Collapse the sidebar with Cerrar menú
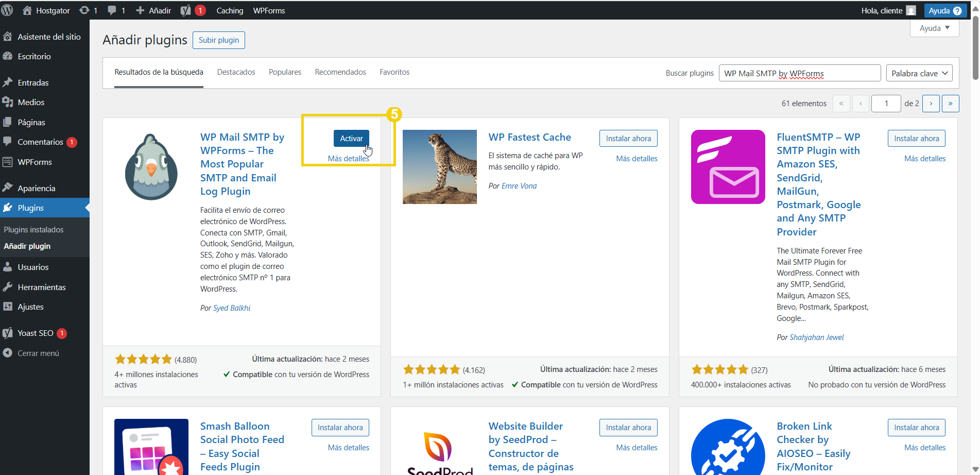980x475 pixels. pos(45,353)
